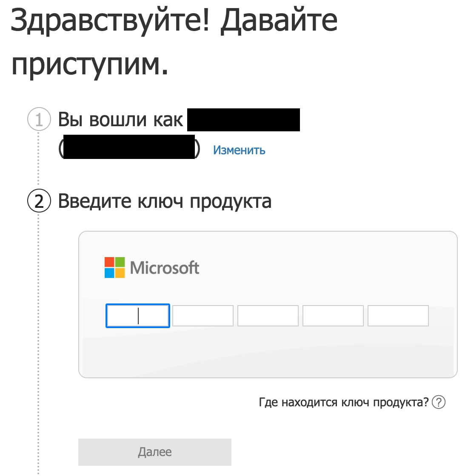Click the dotted line between steps 1 and 2

(38, 161)
